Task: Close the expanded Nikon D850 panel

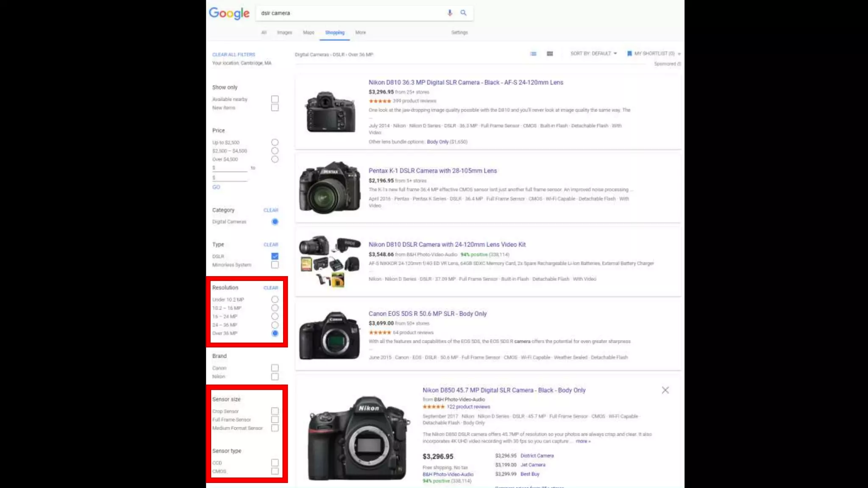Action: tap(665, 390)
